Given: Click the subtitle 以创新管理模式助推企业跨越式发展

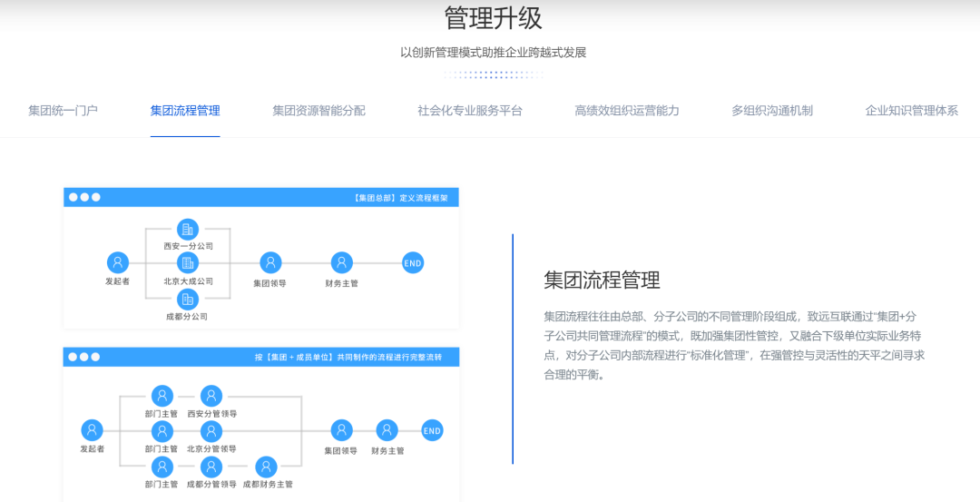Looking at the screenshot, I should pos(493,53).
